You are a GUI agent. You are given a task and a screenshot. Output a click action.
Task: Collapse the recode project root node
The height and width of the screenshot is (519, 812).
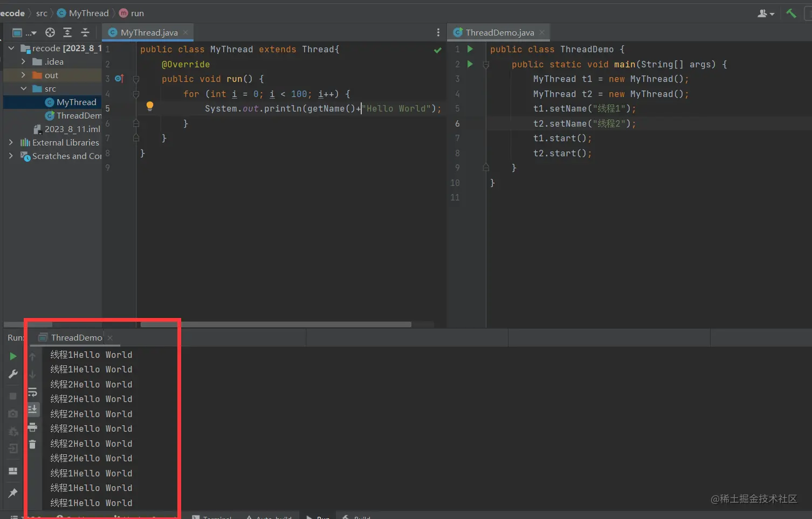(11, 48)
